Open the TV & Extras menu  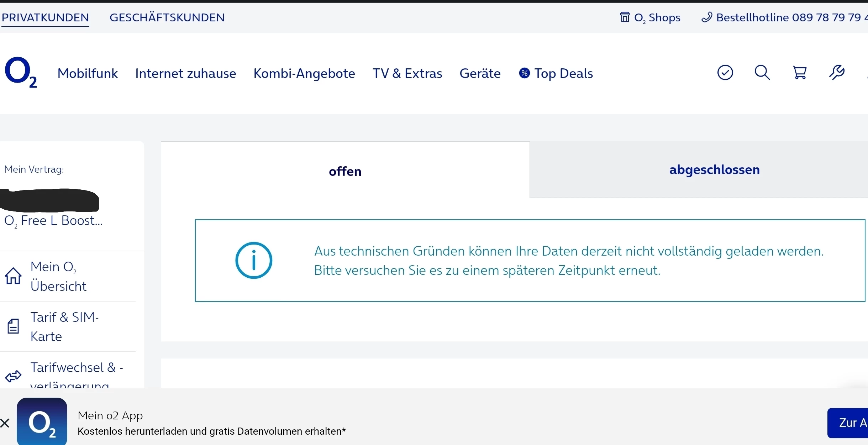coord(407,73)
